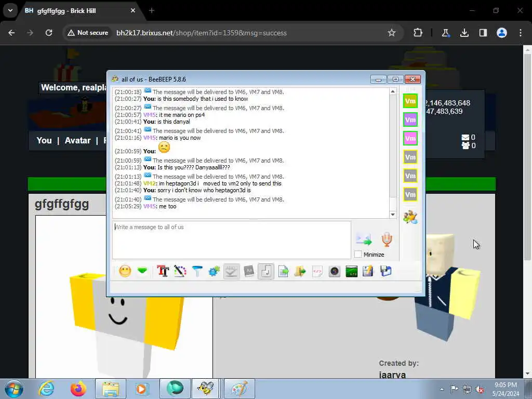The width and height of the screenshot is (532, 399).
Task: Select the pink Vm user avatar
Action: click(x=410, y=138)
